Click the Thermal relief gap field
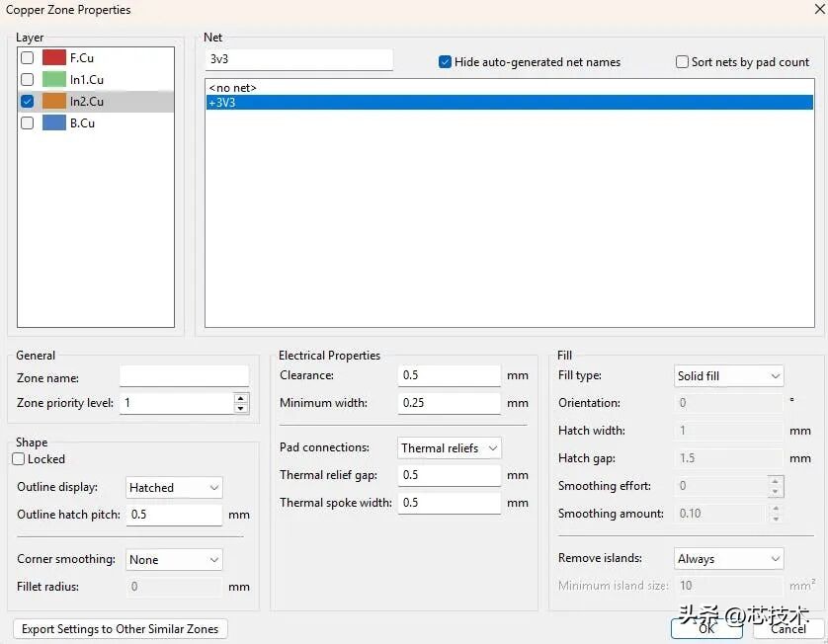 [449, 475]
